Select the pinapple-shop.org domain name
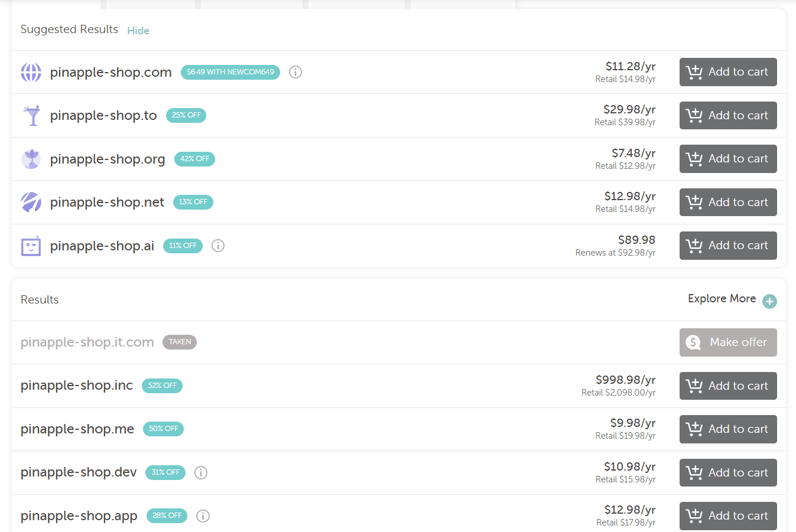 108,159
